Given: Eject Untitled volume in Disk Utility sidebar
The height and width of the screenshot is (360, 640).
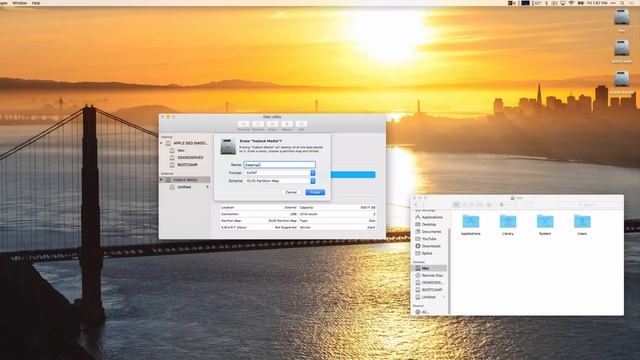Looking at the screenshot, I should pyautogui.click(x=207, y=187).
